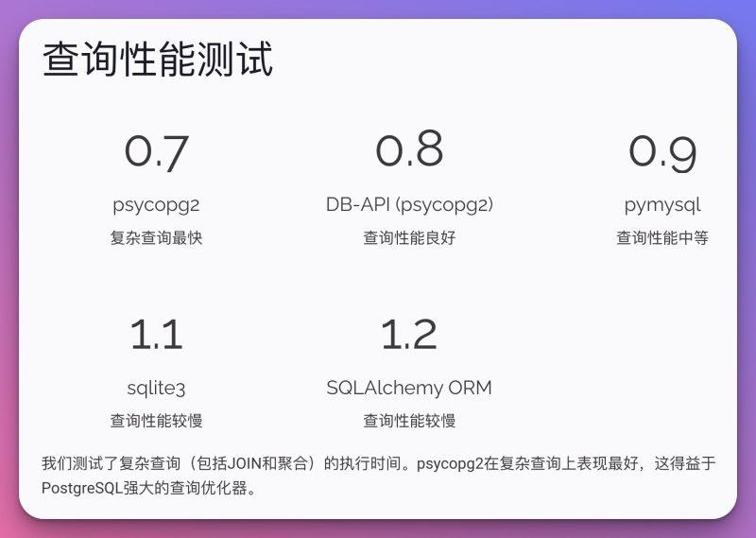
Task: Select the DB-API (psycopg2) label
Action: tap(409, 204)
